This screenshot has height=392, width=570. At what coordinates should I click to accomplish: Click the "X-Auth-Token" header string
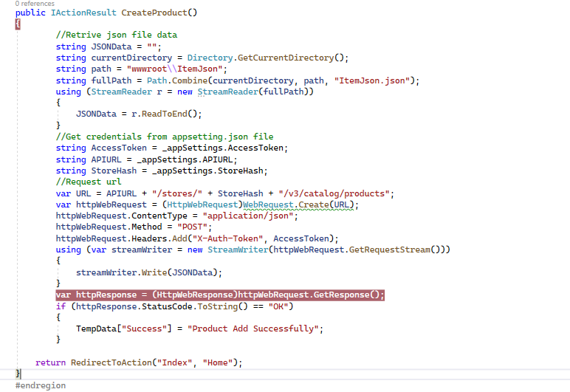click(227, 238)
